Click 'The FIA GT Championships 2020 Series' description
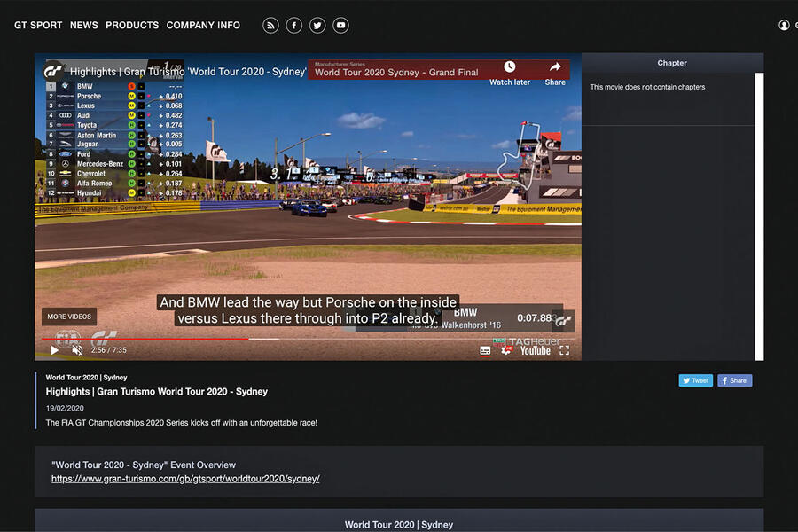 tap(182, 423)
